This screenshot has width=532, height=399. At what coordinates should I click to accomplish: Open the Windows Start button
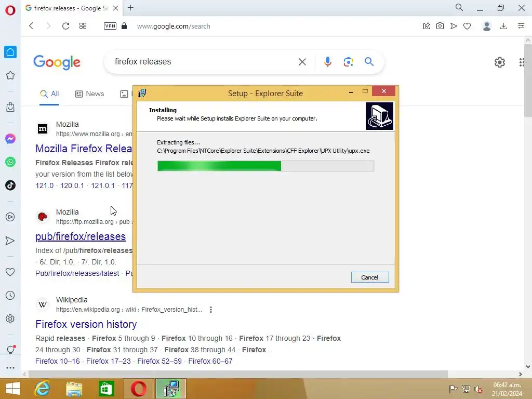pyautogui.click(x=12, y=389)
